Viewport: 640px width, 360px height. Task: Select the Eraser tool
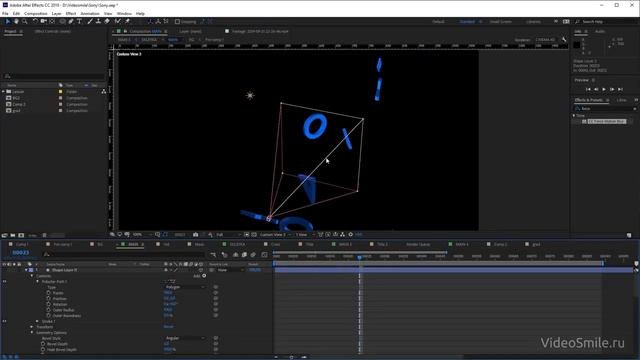(x=107, y=21)
